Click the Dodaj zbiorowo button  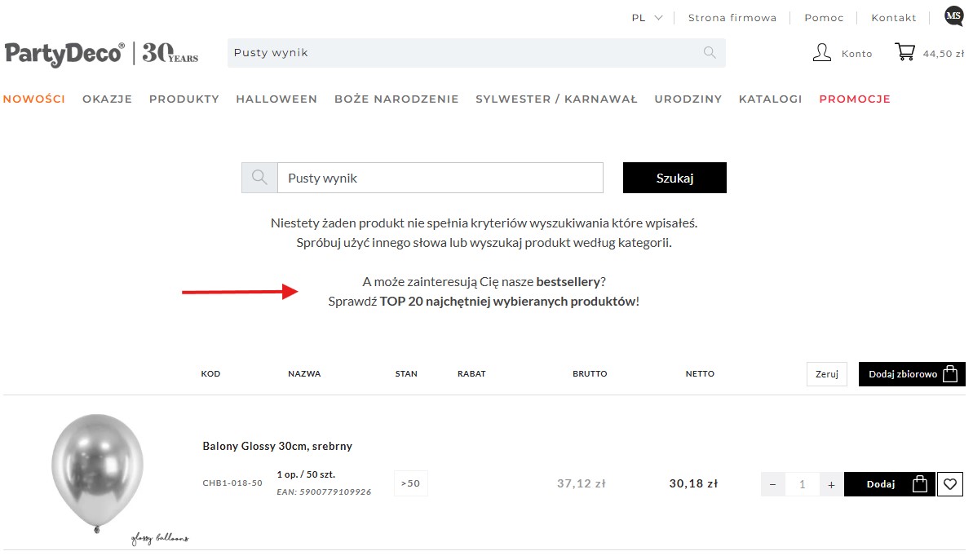[x=911, y=374]
